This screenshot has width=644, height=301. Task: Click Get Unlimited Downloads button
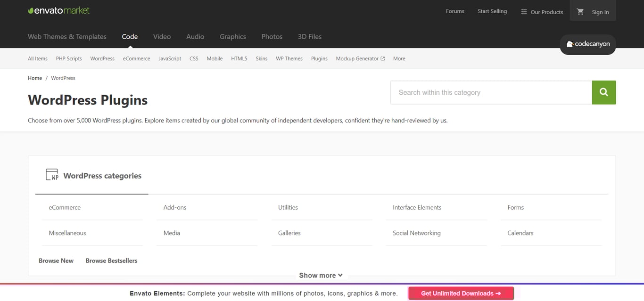pos(461,293)
